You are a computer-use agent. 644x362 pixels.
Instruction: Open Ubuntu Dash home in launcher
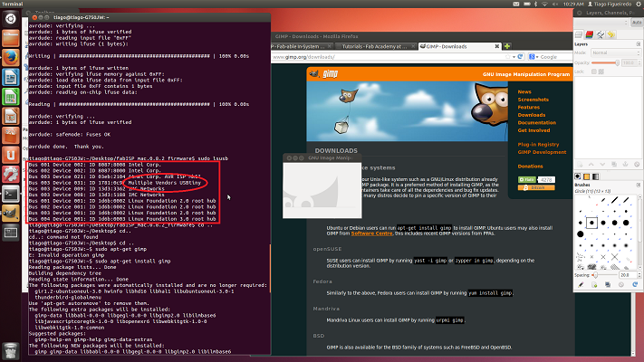11,18
